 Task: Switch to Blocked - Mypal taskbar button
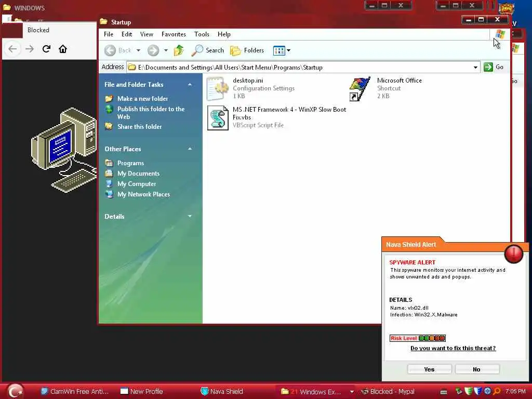(x=388, y=392)
